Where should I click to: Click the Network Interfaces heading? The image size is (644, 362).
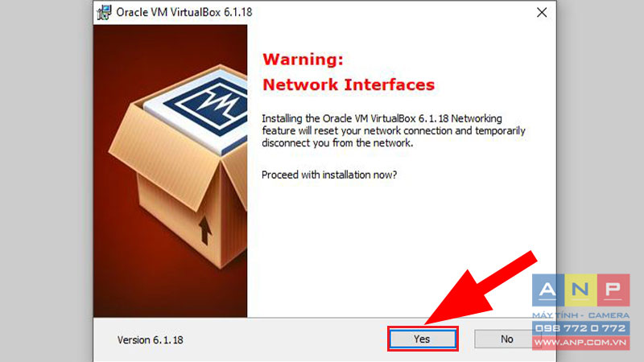(x=349, y=84)
